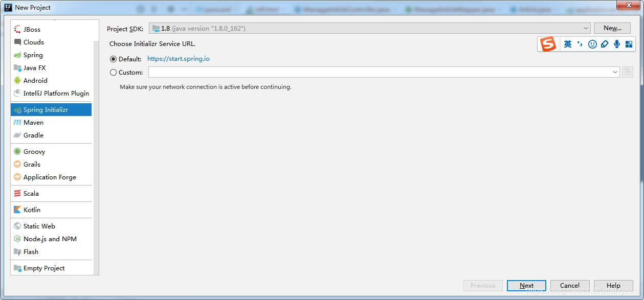Select Clouds project type icon
This screenshot has height=300, width=644.
coord(17,42)
